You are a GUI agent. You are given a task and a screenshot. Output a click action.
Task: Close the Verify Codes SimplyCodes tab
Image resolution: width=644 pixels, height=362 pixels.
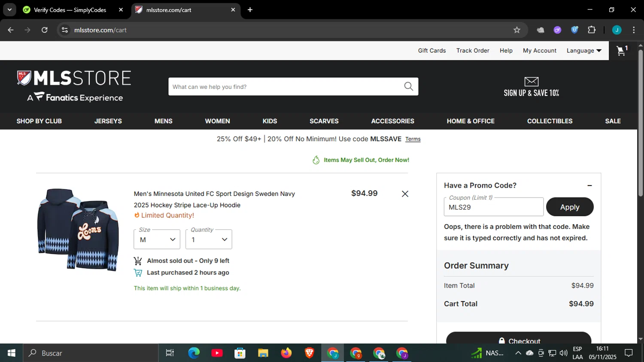(121, 10)
